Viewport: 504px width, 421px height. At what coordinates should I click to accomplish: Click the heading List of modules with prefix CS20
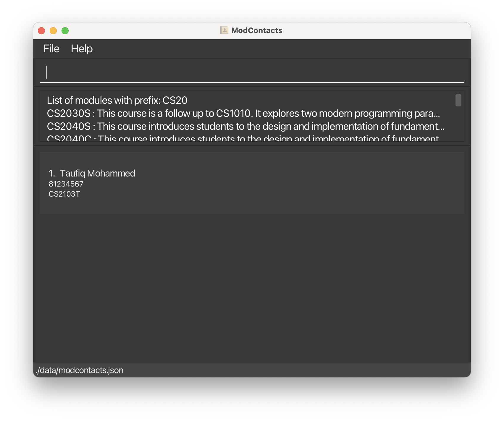(117, 100)
